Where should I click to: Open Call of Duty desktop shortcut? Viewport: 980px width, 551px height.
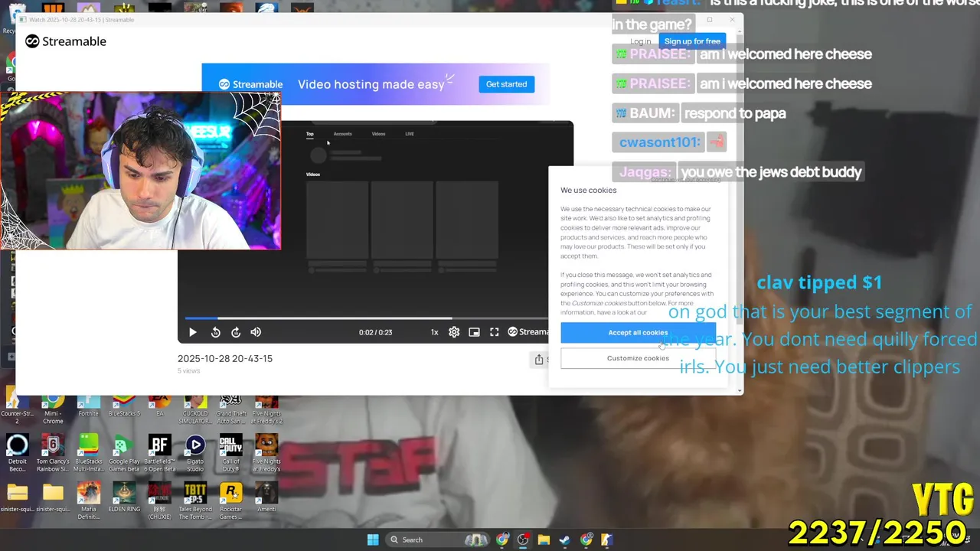click(230, 453)
